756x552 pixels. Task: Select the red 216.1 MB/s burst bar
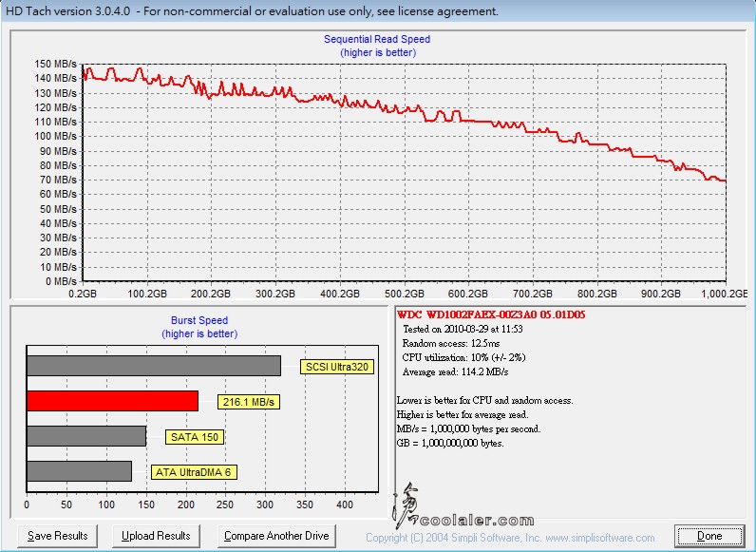pos(112,401)
